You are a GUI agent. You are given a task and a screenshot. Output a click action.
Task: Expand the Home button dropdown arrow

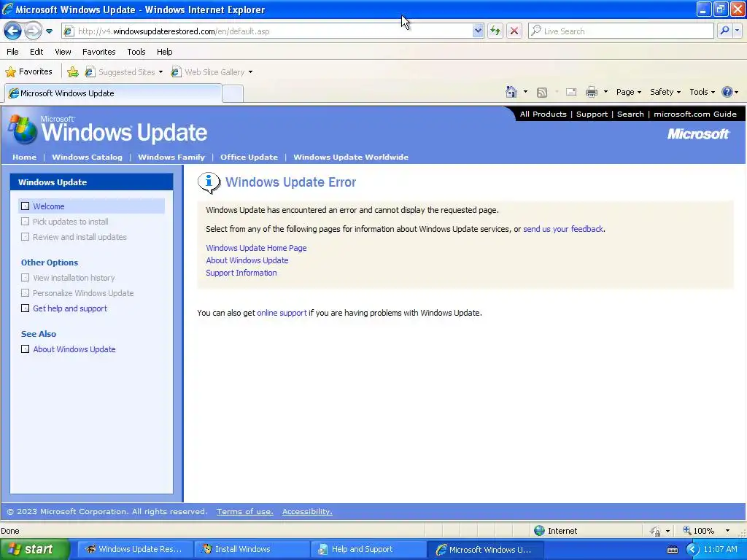coord(525,92)
